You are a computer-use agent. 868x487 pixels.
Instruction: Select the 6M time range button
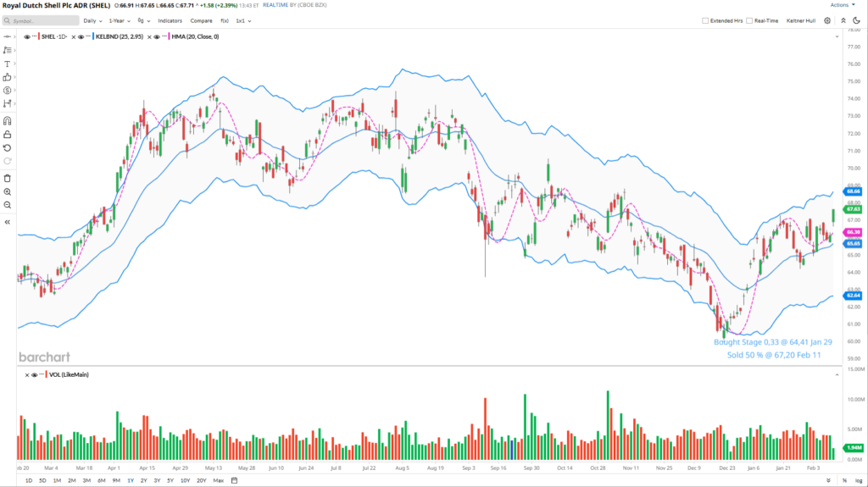(x=102, y=480)
